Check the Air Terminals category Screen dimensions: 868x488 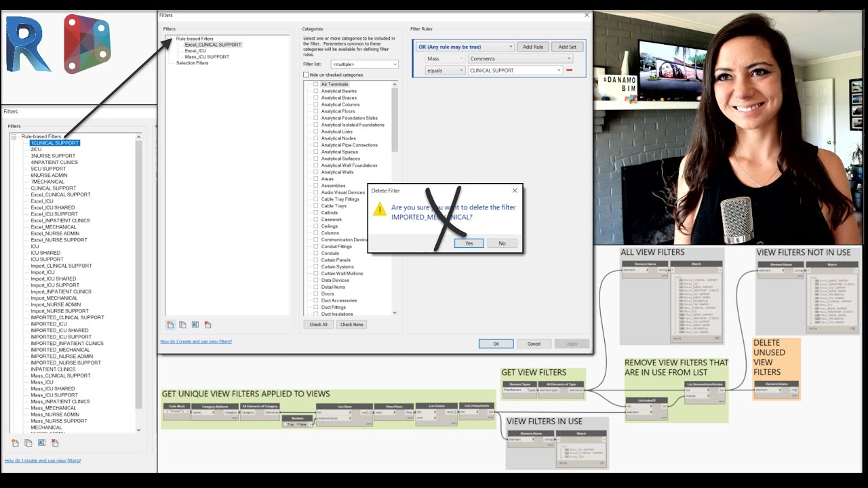(x=315, y=84)
